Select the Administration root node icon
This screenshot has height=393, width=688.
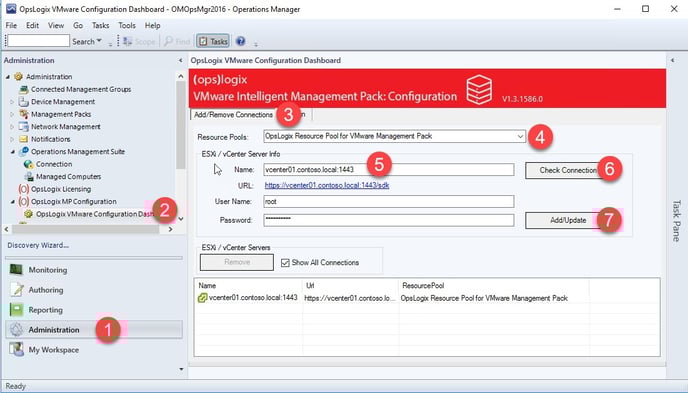point(18,76)
